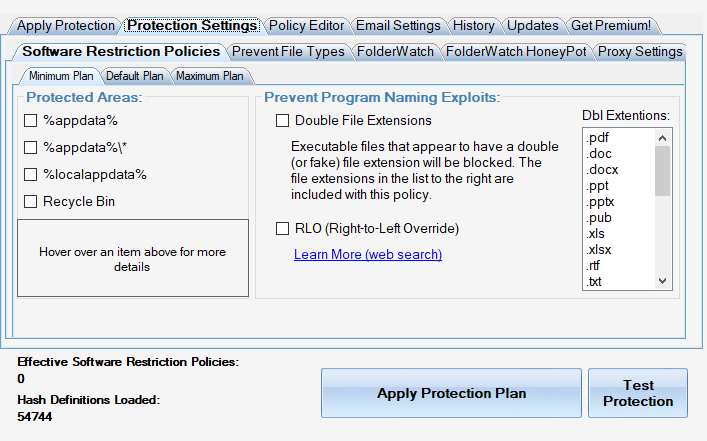Enable Double File Extensions blocking

pyautogui.click(x=283, y=121)
